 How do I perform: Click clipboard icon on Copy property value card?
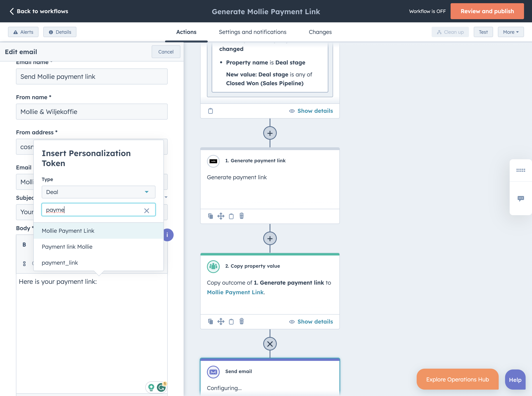tap(231, 321)
